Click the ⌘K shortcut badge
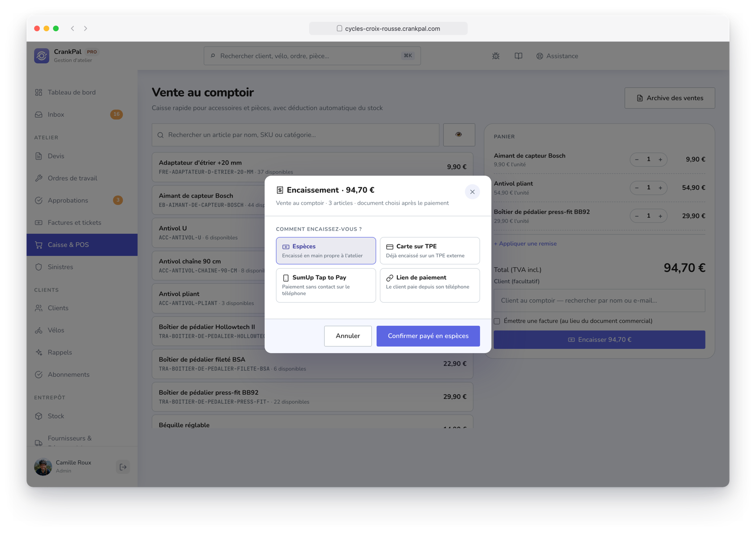The height and width of the screenshot is (534, 756). 408,56
